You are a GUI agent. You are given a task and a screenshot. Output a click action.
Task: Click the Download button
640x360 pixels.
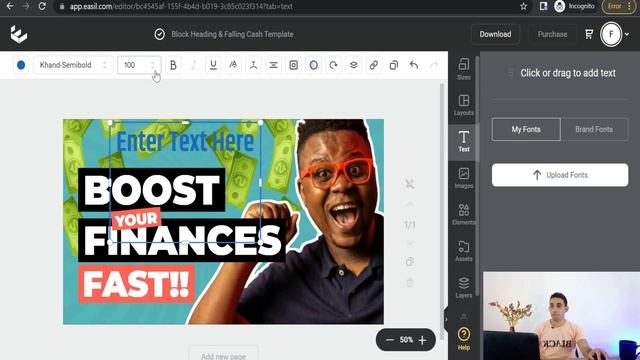pos(495,34)
